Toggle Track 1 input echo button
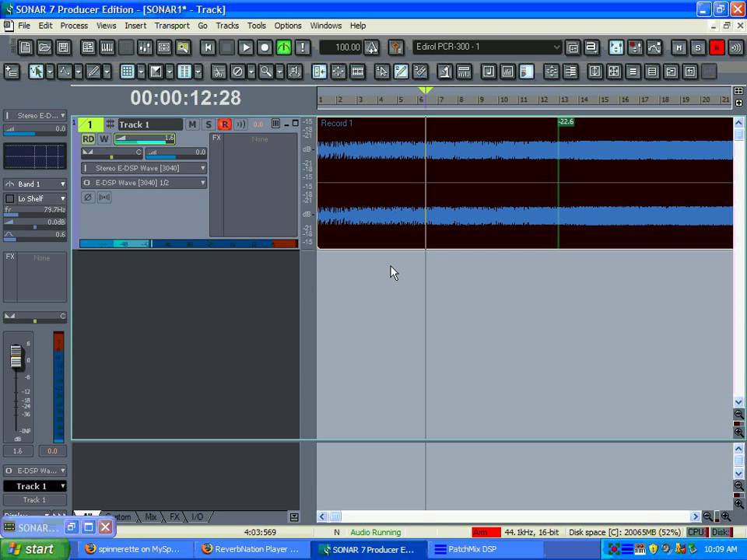Image resolution: width=747 pixels, height=560 pixels. (240, 124)
